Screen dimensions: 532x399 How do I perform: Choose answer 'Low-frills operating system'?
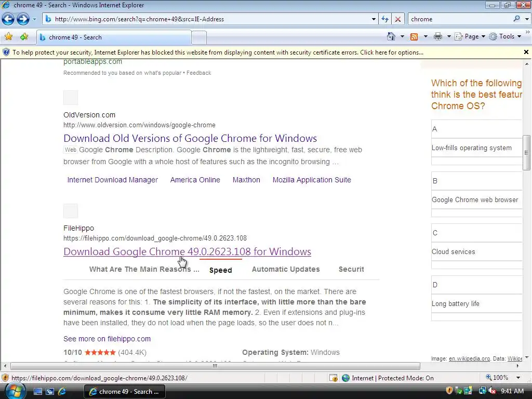click(476, 148)
